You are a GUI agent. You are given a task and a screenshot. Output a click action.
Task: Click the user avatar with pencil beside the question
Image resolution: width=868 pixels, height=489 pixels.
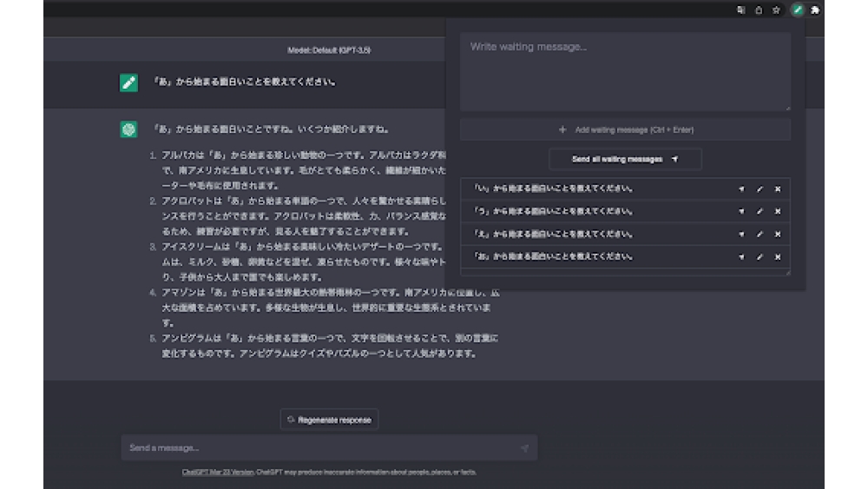coord(128,83)
